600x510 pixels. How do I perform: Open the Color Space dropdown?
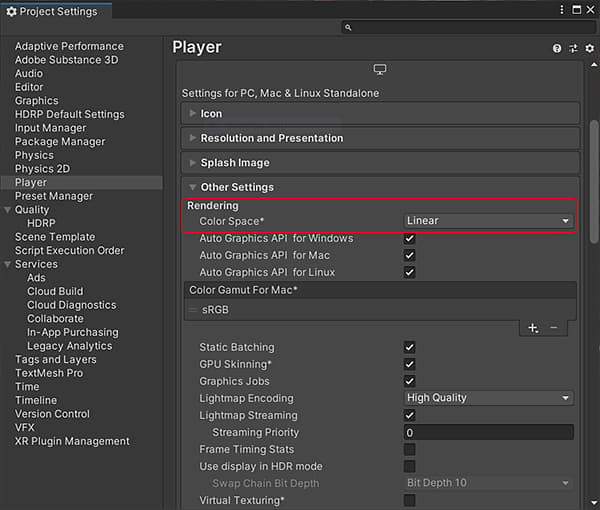(x=488, y=221)
